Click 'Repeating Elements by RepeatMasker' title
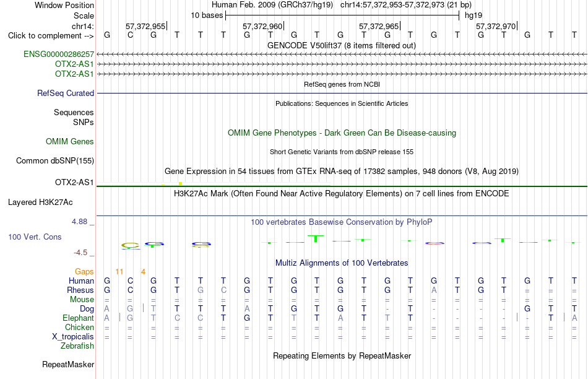 point(342,355)
